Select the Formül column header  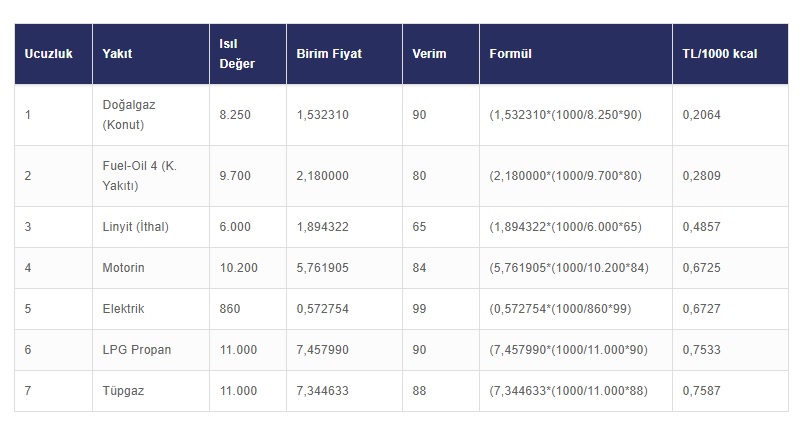(510, 53)
